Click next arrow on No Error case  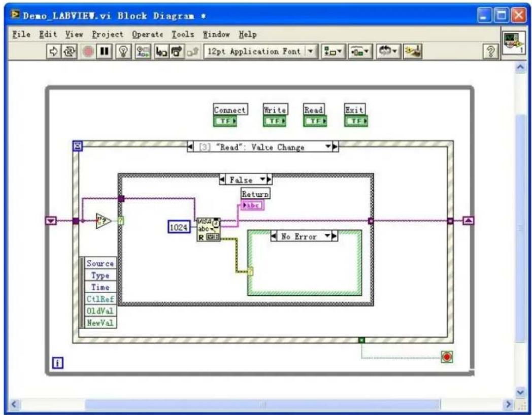(335, 236)
